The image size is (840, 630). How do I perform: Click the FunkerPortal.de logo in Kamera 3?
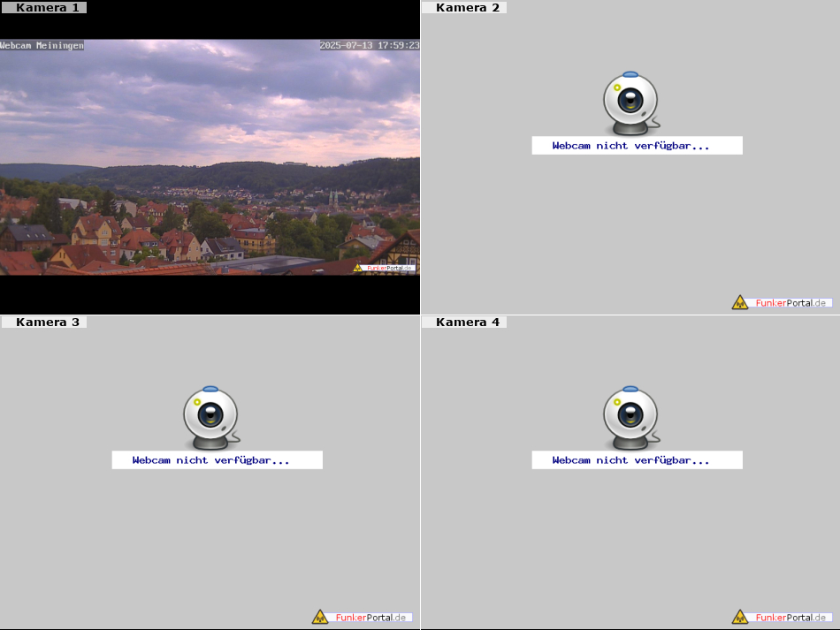point(363,617)
